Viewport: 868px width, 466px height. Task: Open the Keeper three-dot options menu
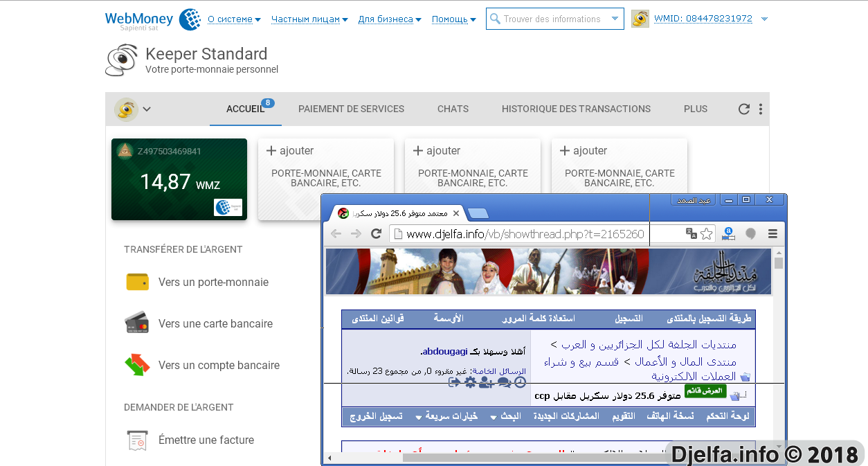(x=761, y=109)
